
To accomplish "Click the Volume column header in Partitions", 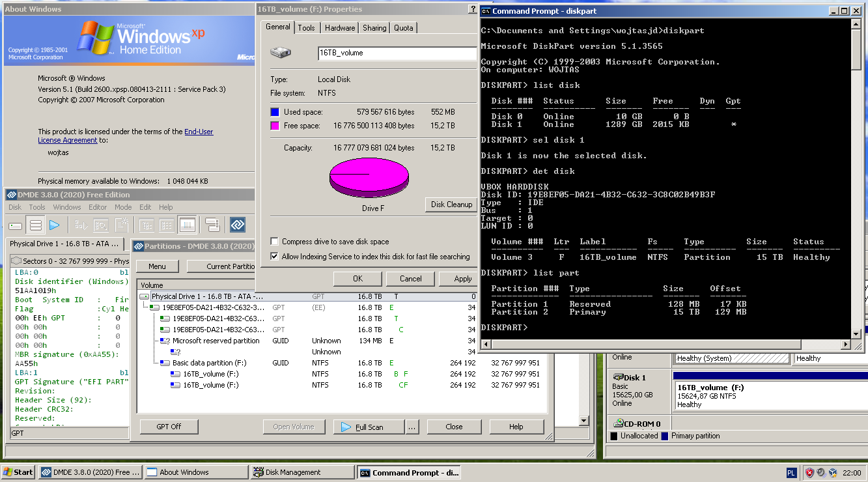I will pyautogui.click(x=197, y=285).
